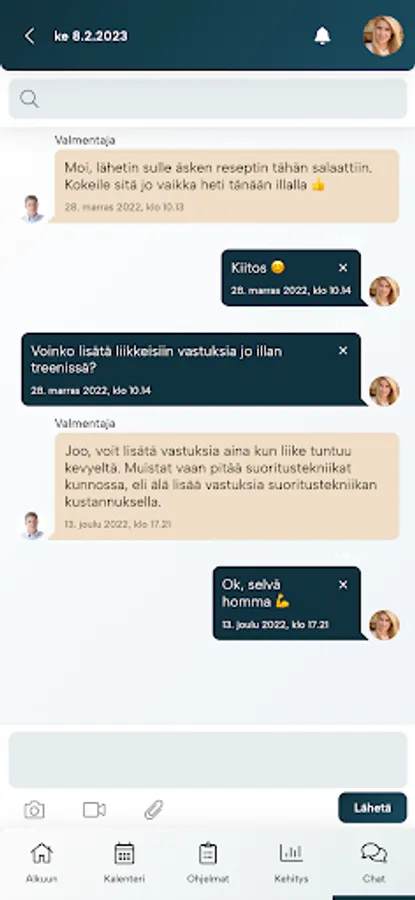
Task: Click the search magnifier icon
Action: (x=29, y=99)
